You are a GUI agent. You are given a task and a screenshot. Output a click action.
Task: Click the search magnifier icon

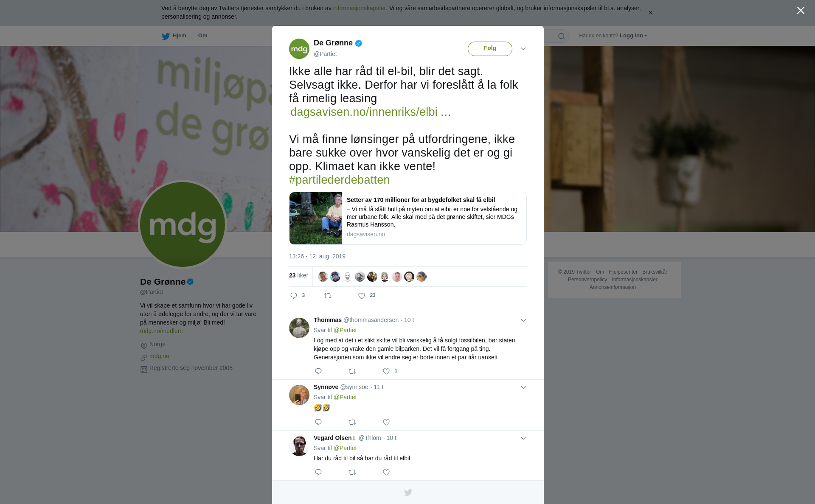click(x=562, y=36)
